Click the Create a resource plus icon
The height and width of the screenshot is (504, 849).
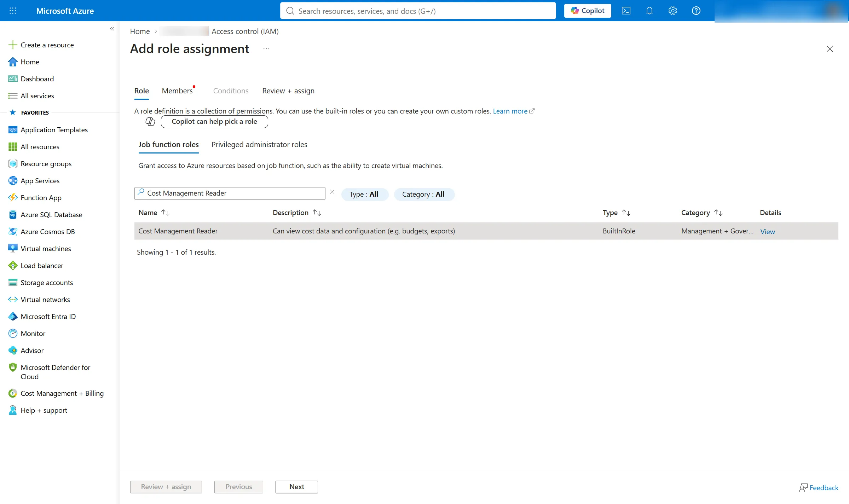(x=13, y=45)
